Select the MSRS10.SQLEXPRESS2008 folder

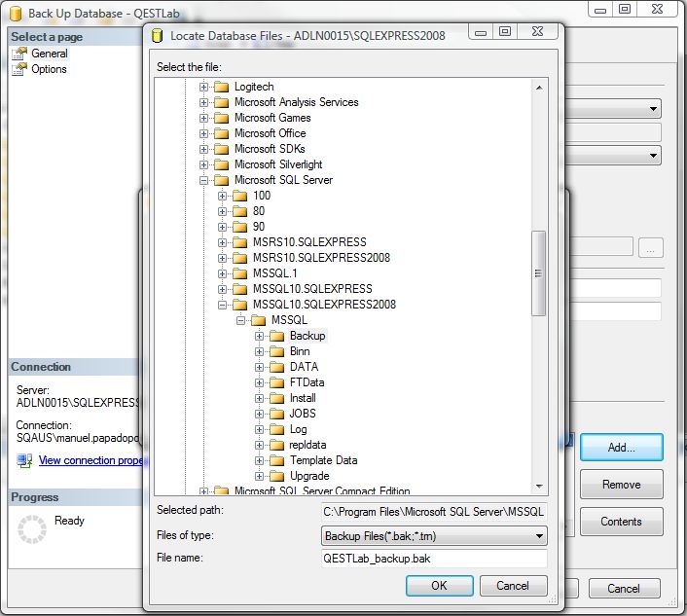322,258
